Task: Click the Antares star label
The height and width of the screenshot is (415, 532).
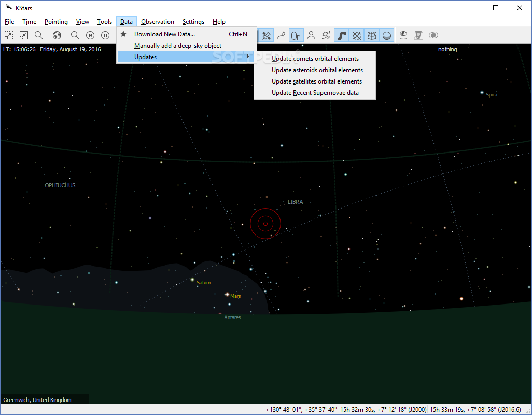Action: [232, 317]
